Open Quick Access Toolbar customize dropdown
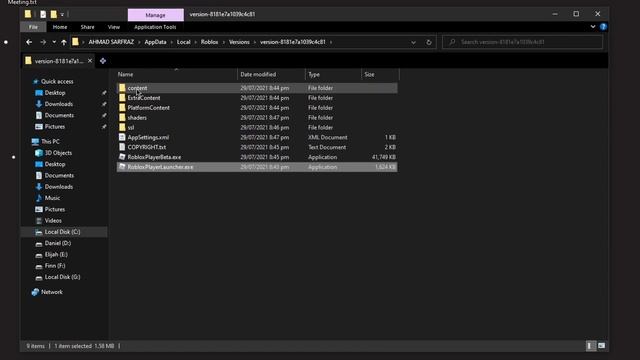640x360 pixels. pyautogui.click(x=62, y=15)
